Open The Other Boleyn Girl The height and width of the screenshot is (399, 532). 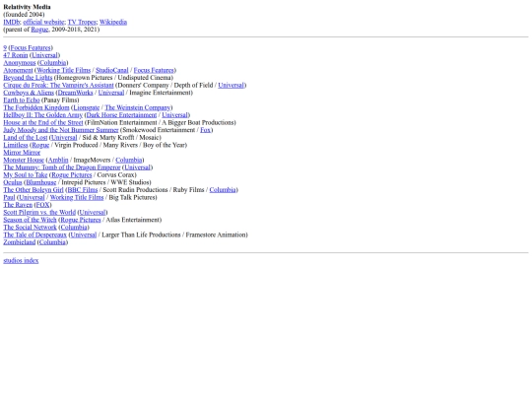click(x=33, y=190)
